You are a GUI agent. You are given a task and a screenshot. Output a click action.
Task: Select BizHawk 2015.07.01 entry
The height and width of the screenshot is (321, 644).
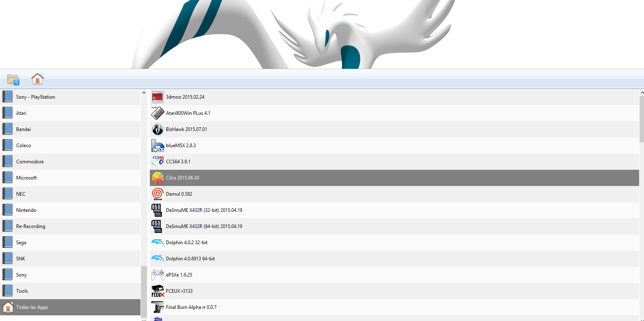[394, 129]
